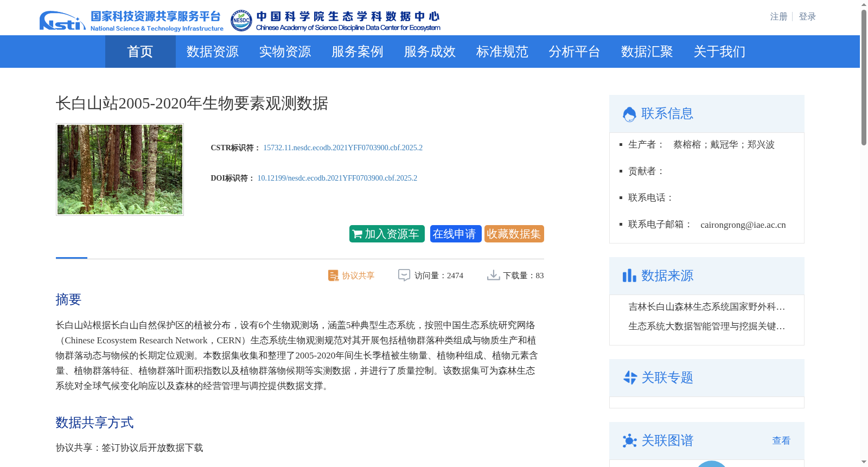Click the 协议共享：签订协议后开放数据下载 text
868x467 pixels.
tap(129, 447)
